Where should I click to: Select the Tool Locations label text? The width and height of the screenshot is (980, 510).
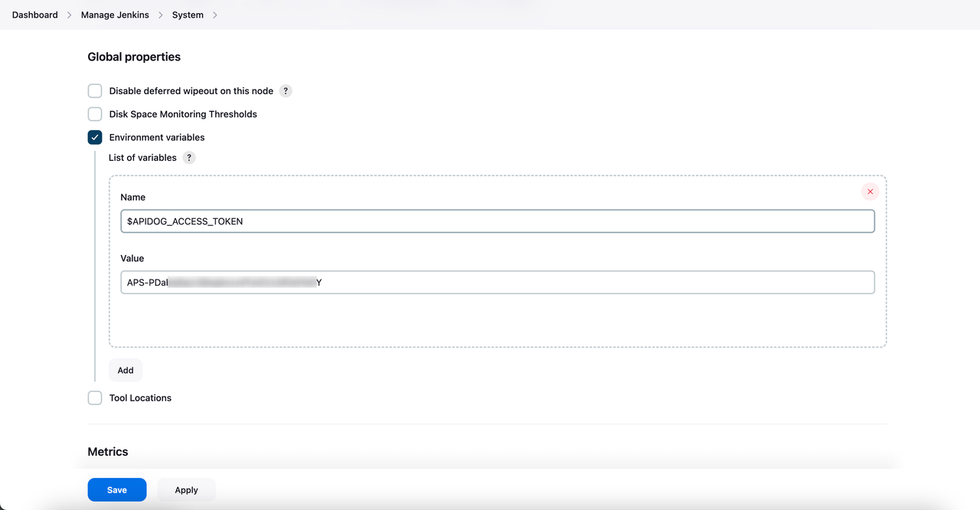140,398
